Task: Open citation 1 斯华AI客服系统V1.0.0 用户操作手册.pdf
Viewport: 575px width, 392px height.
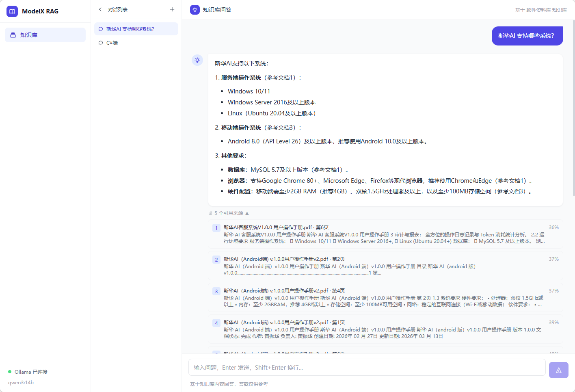Action: pos(385,234)
